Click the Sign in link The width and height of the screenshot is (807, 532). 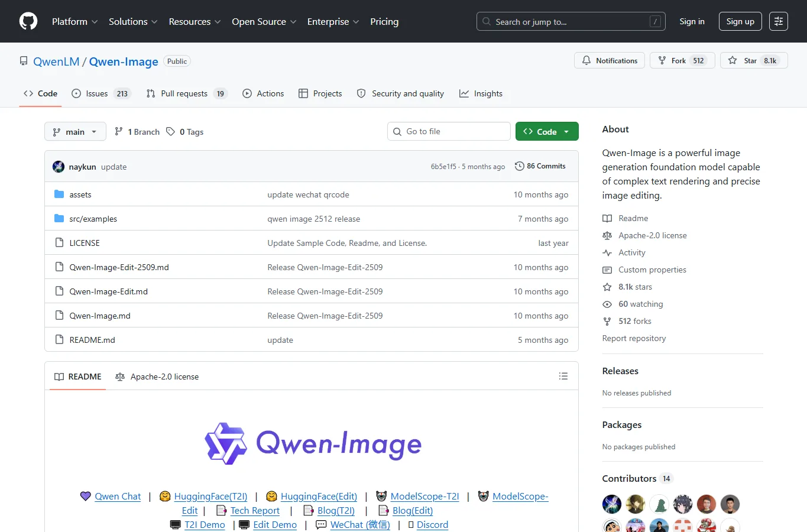tap(692, 21)
